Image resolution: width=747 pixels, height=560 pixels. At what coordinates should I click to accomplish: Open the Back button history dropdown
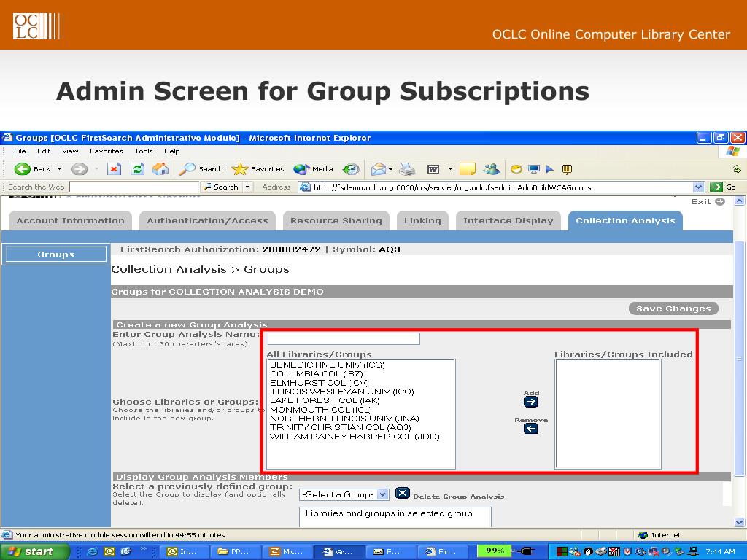pyautogui.click(x=60, y=168)
